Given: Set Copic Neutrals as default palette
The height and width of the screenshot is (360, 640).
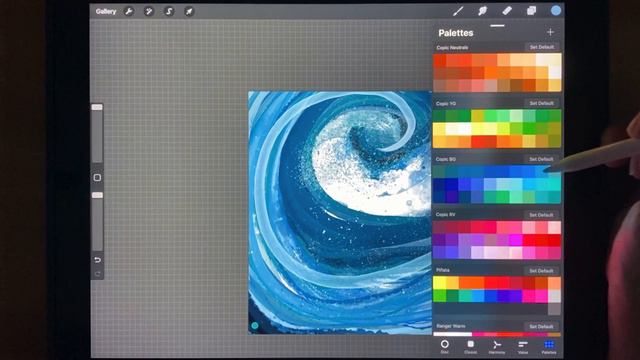Looking at the screenshot, I should tap(542, 47).
